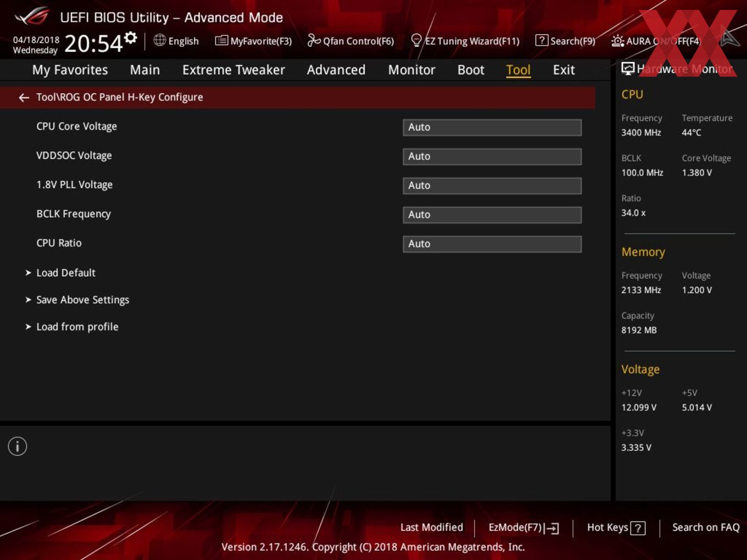Click the CPU Ratio Auto field

492,244
